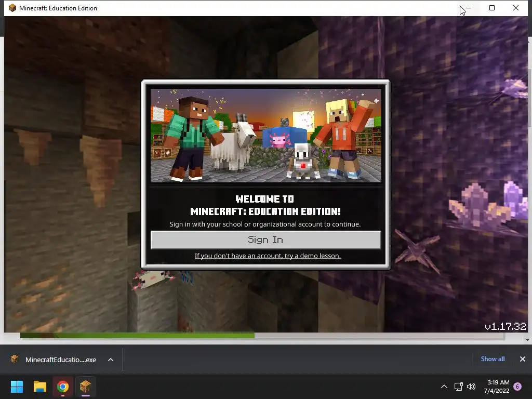Open the notification center badge

(x=517, y=387)
